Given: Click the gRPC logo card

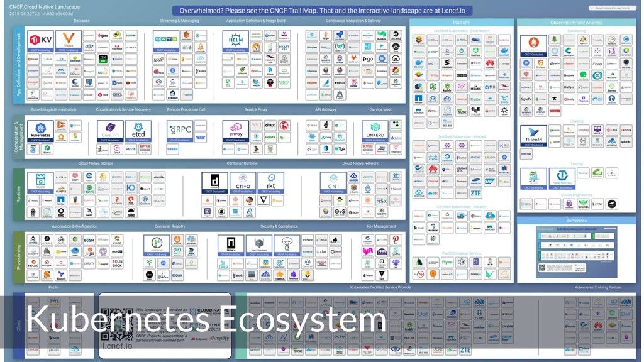Looking at the screenshot, I should tap(180, 131).
